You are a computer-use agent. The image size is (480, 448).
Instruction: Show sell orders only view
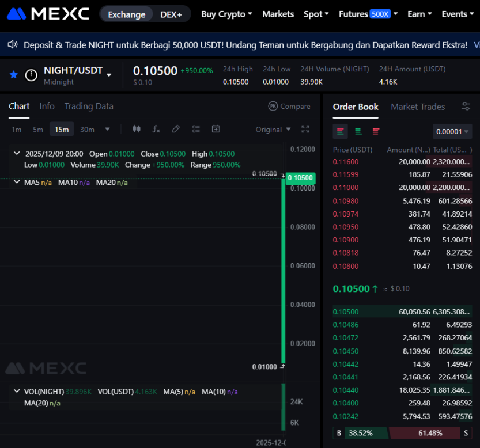coord(376,132)
